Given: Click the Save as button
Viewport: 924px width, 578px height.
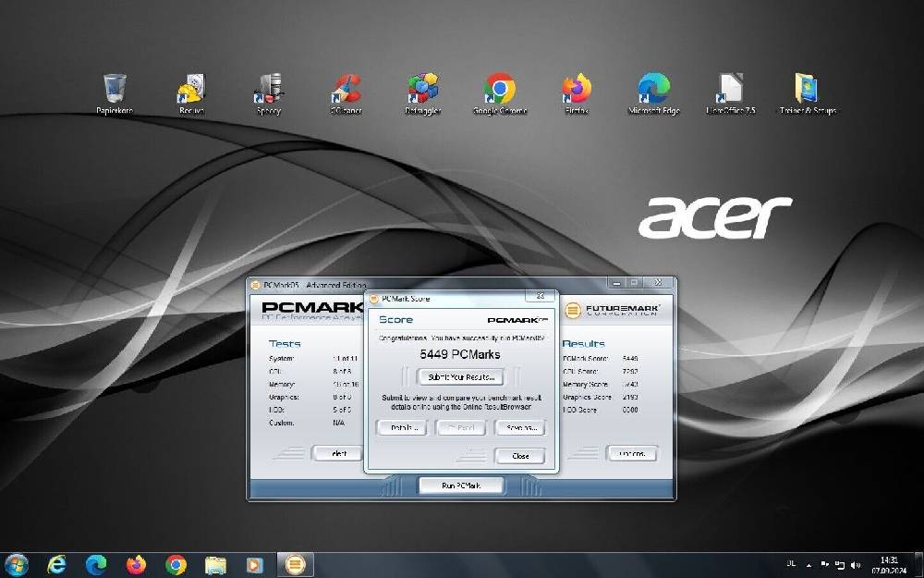Looking at the screenshot, I should [519, 427].
